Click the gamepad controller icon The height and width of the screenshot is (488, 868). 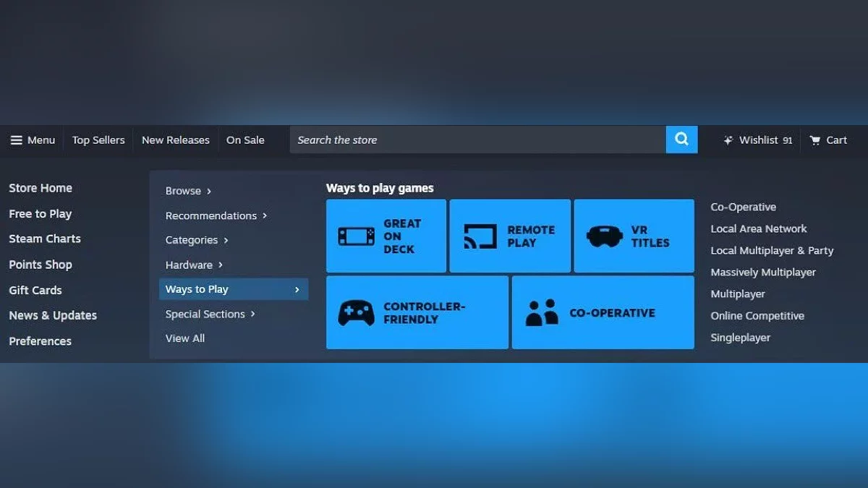(x=356, y=313)
